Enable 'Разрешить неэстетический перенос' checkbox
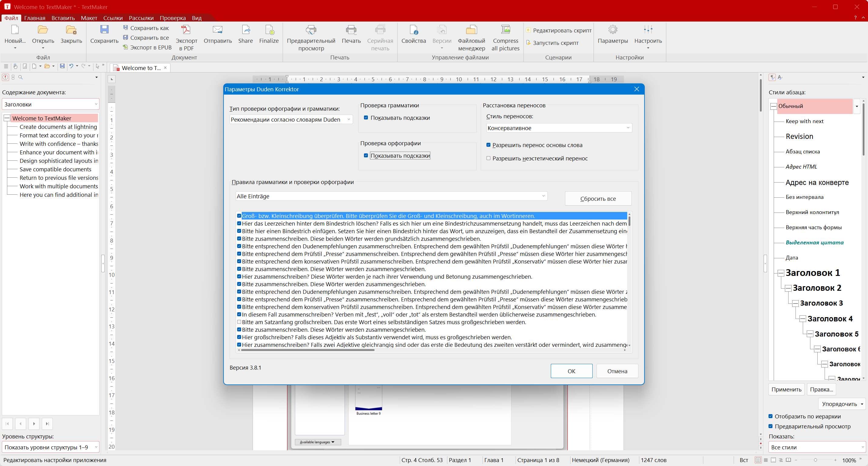 (x=488, y=158)
